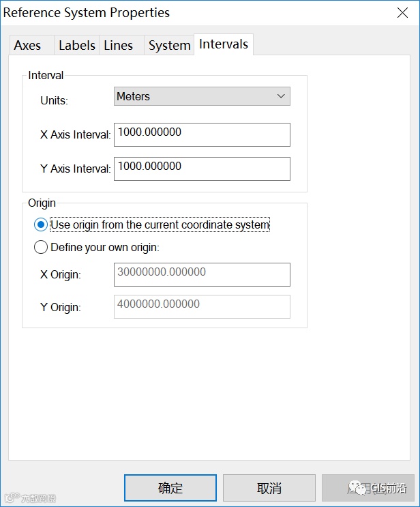Open the Units dropdown showing Meters

[202, 96]
